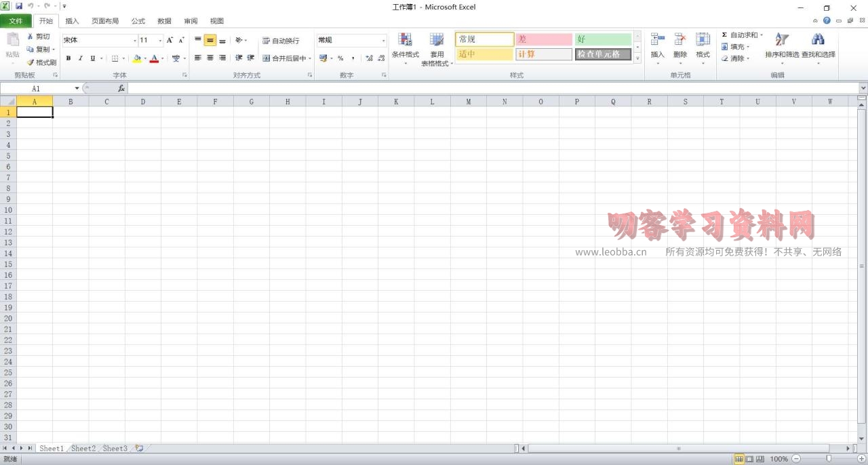Expand the number format dropdown showing 常规

pyautogui.click(x=383, y=40)
